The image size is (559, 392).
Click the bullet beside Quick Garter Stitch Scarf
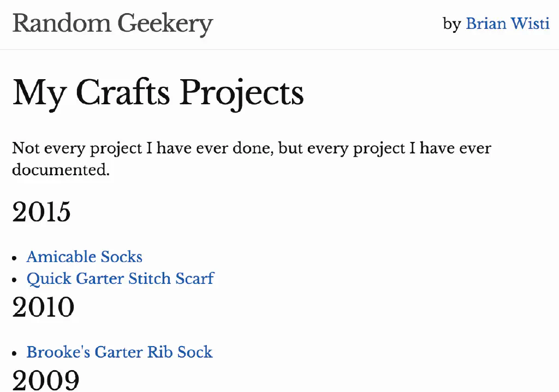(x=15, y=280)
